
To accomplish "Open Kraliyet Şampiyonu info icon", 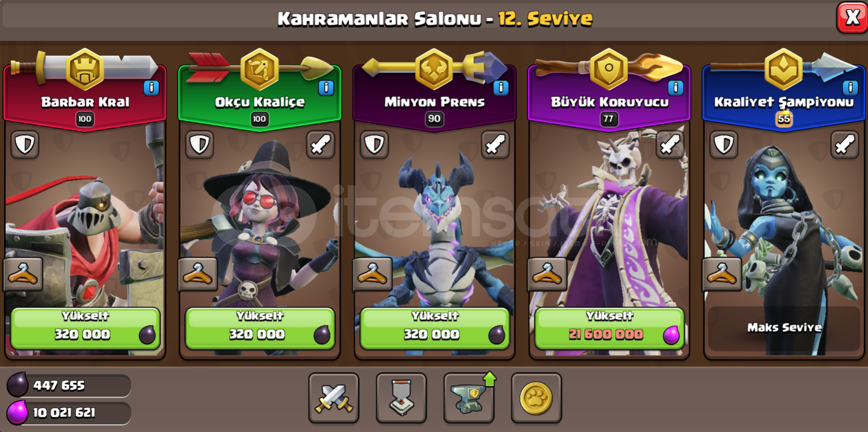I will click(850, 88).
